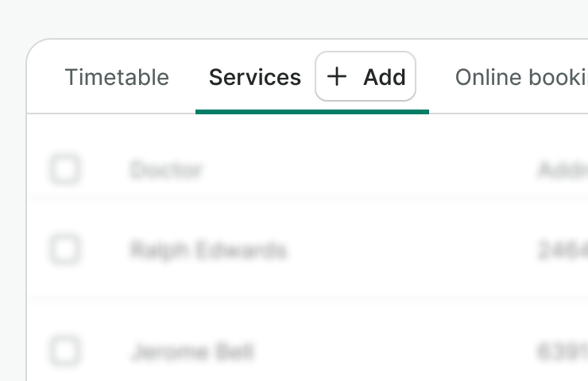The height and width of the screenshot is (381, 588).
Task: Click the Add label text
Action: point(385,77)
